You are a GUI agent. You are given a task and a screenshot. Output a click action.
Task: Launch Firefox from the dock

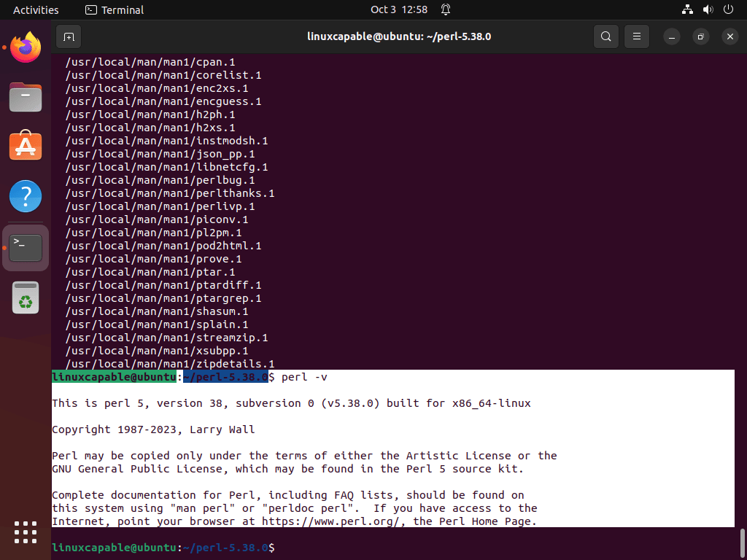pos(26,46)
